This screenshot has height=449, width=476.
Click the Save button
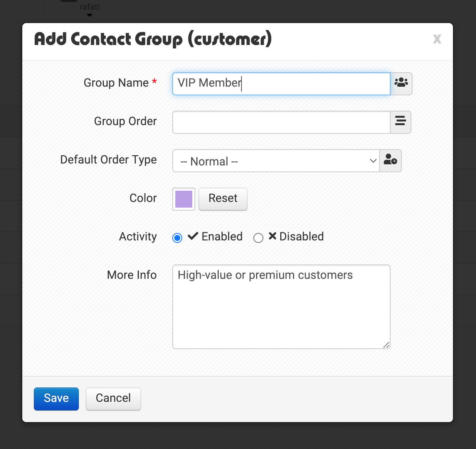click(x=56, y=399)
